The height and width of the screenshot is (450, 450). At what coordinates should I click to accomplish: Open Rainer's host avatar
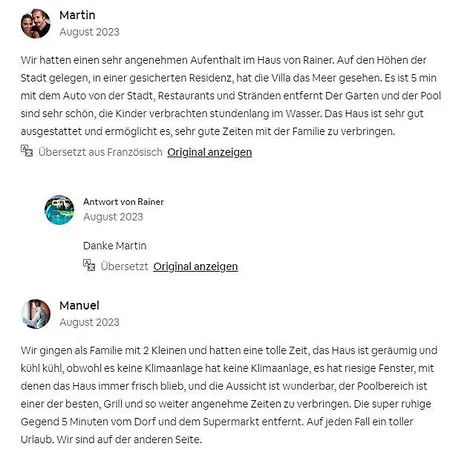(59, 210)
